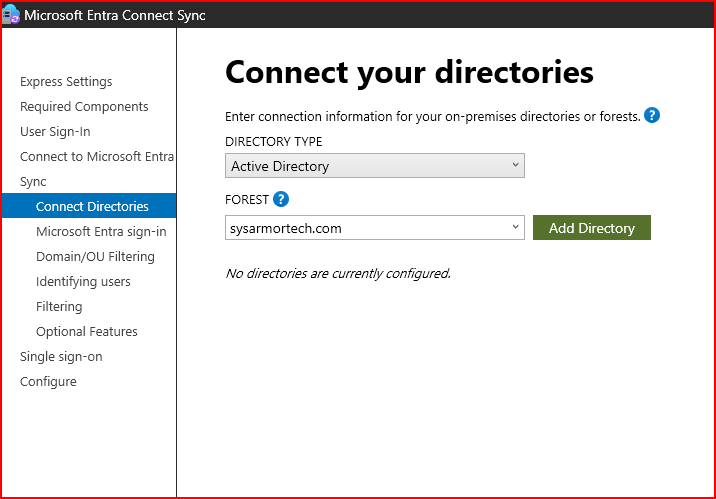Select the Filtering step
The image size is (716, 499).
59,307
